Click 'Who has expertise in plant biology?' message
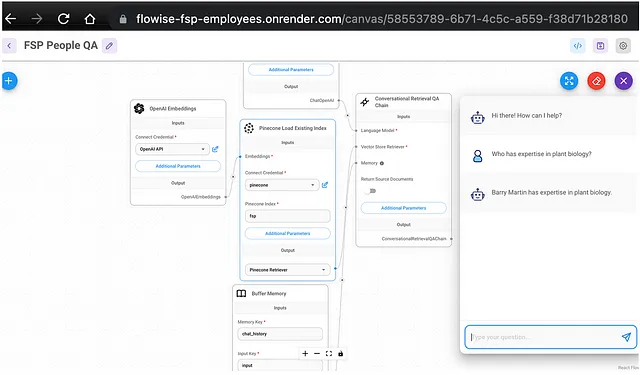Image resolution: width=640 pixels, height=375 pixels. click(x=541, y=154)
